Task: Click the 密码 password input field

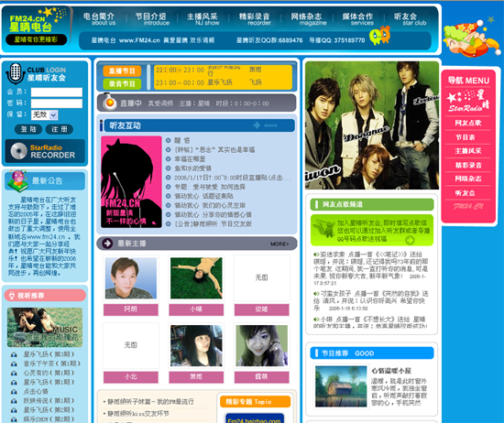Action: coord(57,103)
